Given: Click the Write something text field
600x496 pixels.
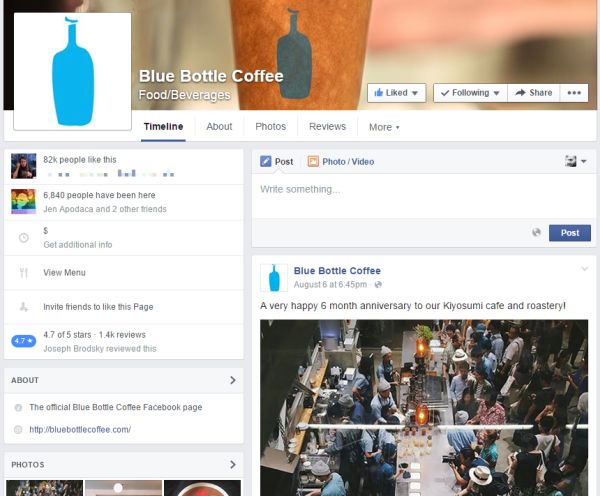Looking at the screenshot, I should click(x=420, y=190).
